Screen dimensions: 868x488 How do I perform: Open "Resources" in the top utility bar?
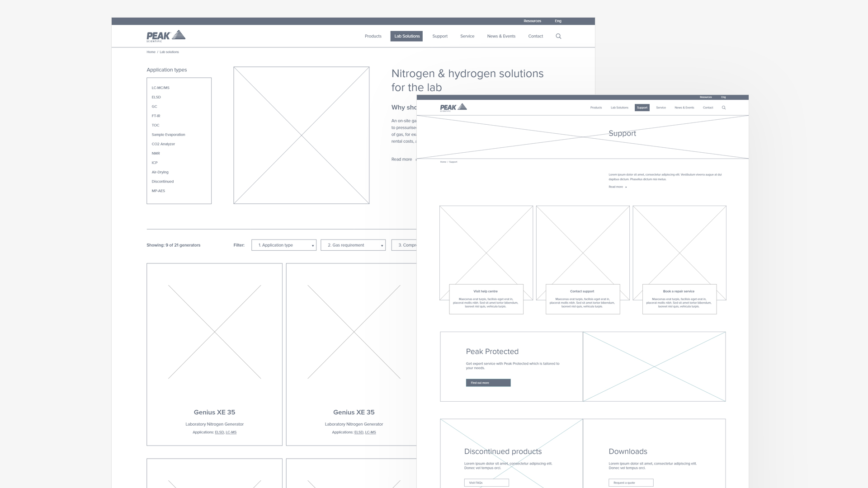pyautogui.click(x=532, y=21)
